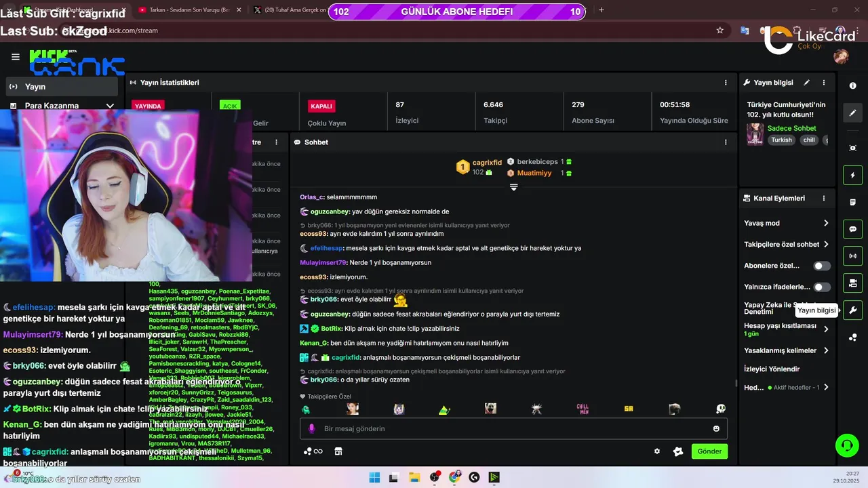Select Yayın in the left sidebar

coord(62,87)
